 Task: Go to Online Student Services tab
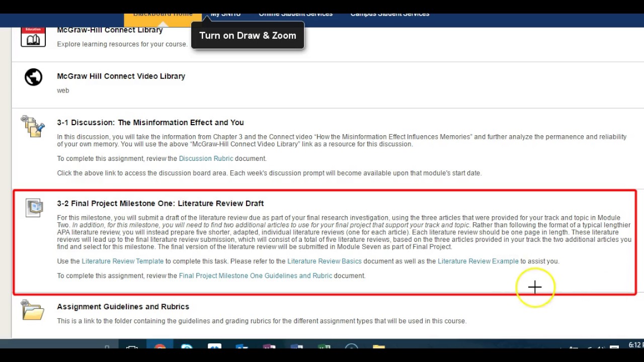tap(296, 15)
